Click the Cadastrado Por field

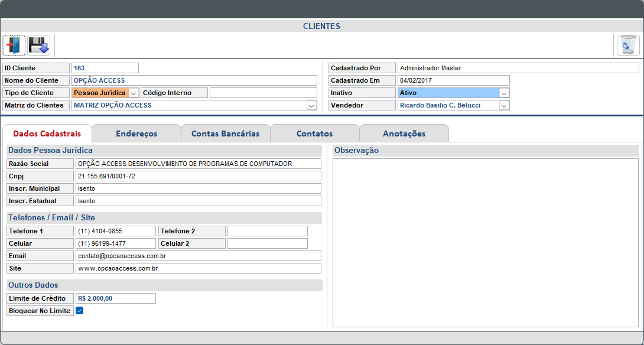click(518, 68)
